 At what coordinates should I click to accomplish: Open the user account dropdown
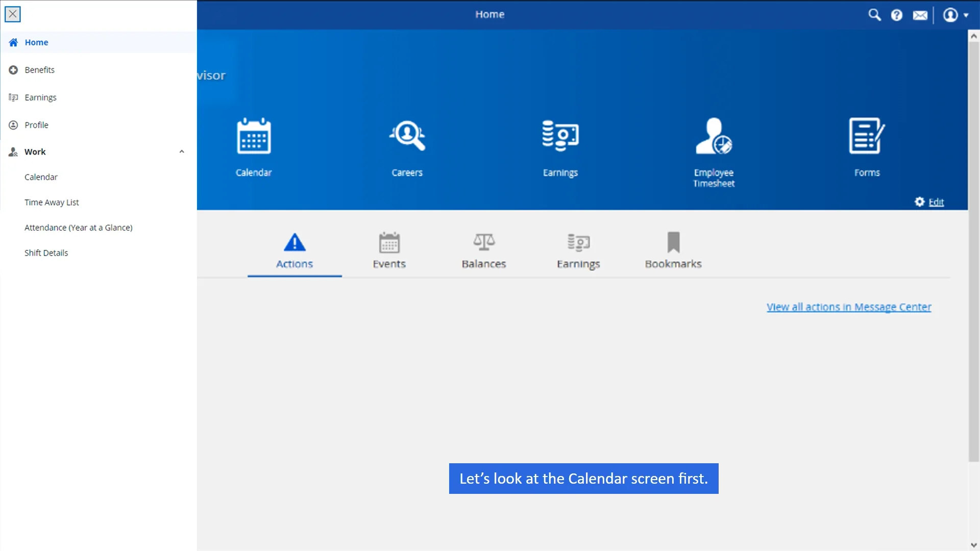pyautogui.click(x=955, y=15)
